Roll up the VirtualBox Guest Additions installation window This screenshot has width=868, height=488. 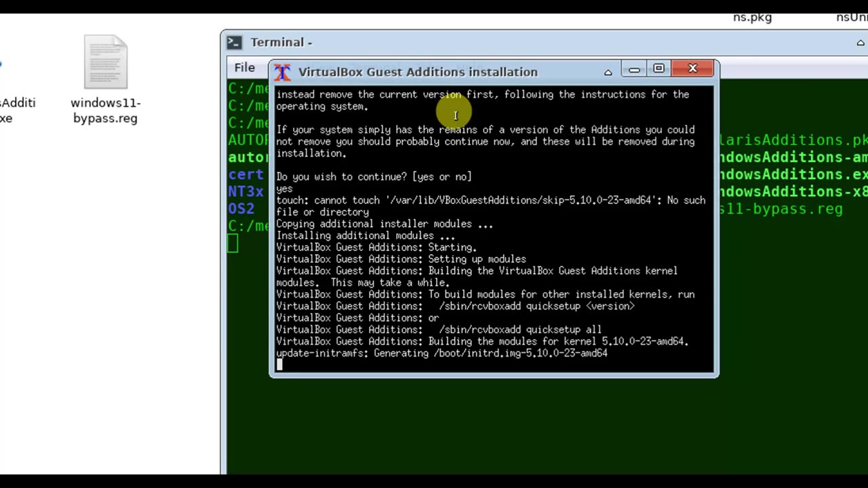tap(608, 71)
